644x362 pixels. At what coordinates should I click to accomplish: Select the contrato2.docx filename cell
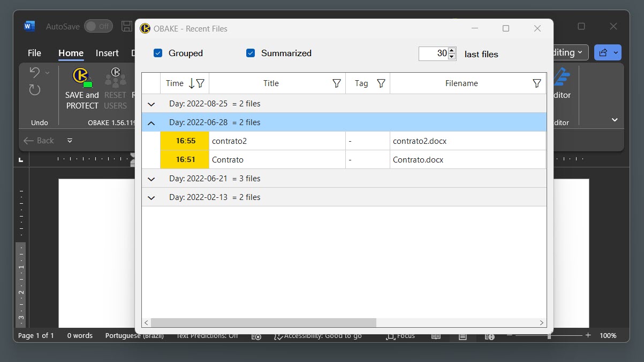(468, 141)
